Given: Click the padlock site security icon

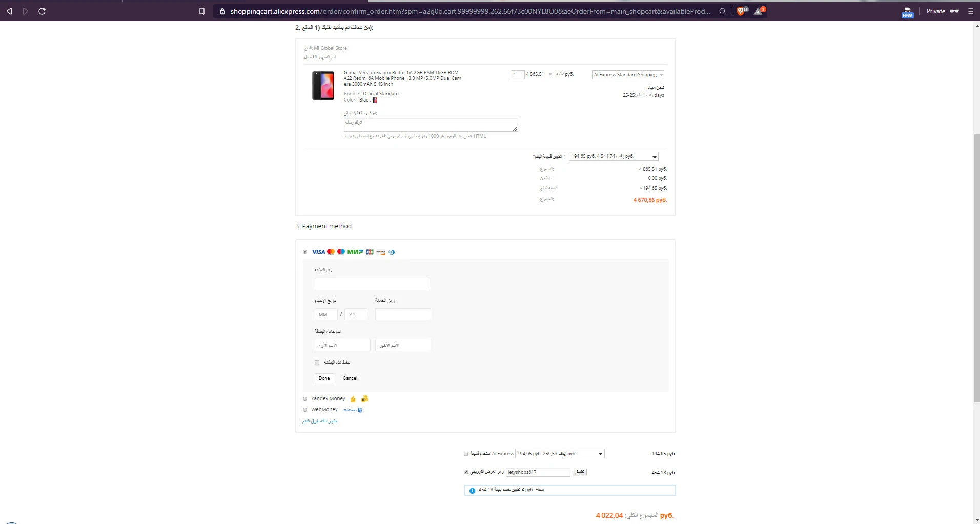Looking at the screenshot, I should pos(222,11).
